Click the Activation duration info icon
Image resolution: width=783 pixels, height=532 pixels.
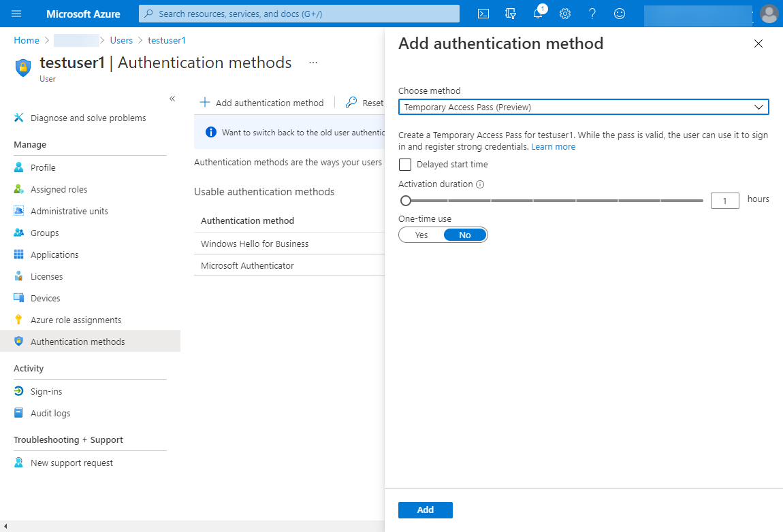(480, 184)
